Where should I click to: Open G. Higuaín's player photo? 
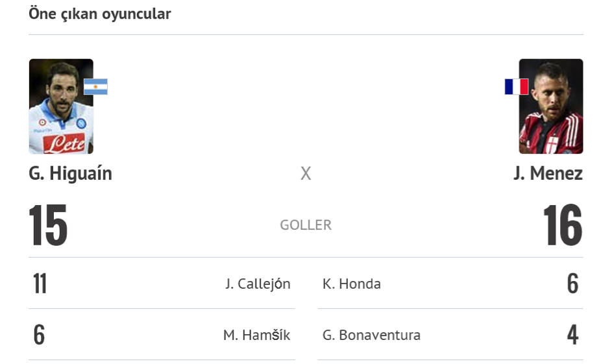61,106
